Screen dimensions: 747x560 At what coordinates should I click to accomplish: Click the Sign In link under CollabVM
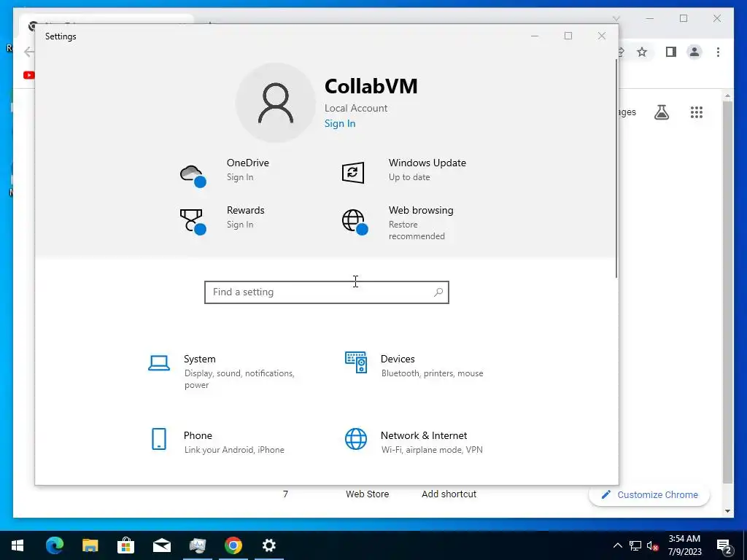tap(340, 123)
